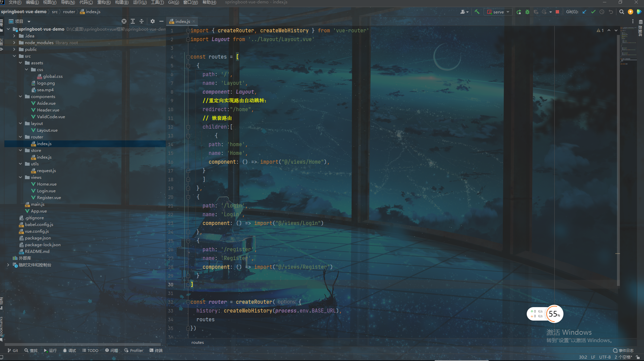Image resolution: width=644 pixels, height=361 pixels.
Task: Open the Profiler tool window
Action: 134,351
